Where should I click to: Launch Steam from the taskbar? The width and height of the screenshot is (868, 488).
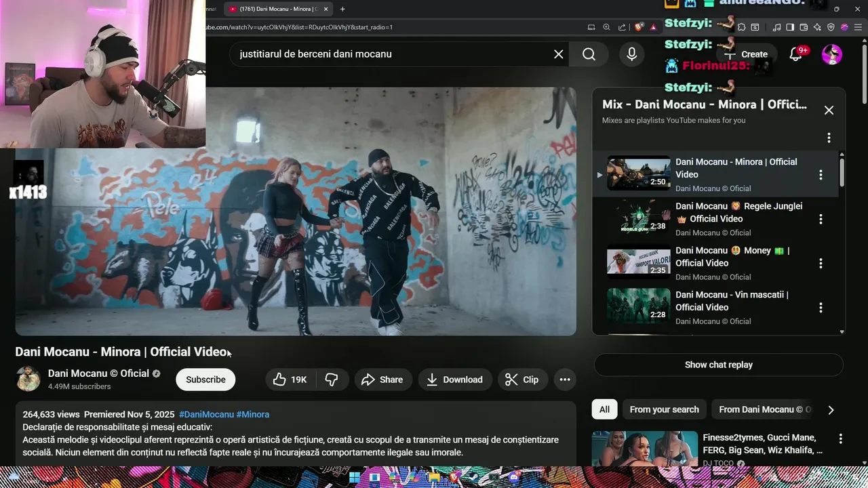pos(474,477)
